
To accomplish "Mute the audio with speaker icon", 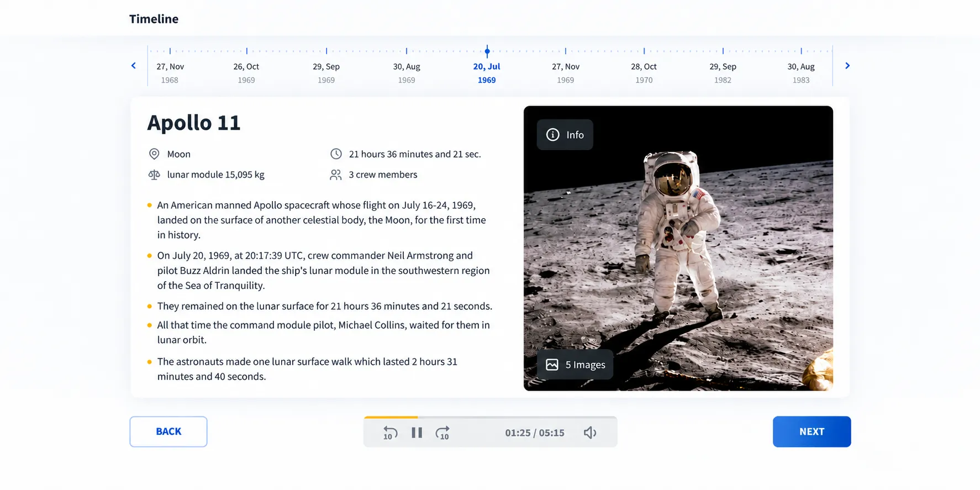I will point(590,433).
